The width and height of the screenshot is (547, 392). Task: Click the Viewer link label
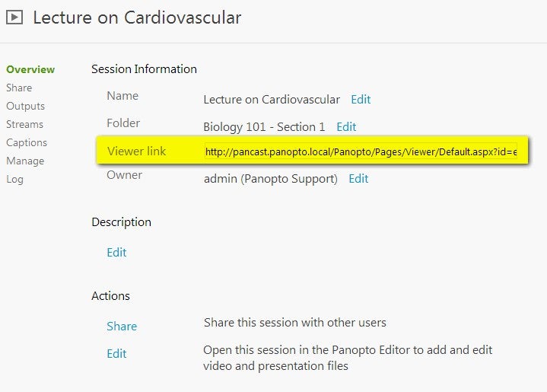tap(136, 151)
